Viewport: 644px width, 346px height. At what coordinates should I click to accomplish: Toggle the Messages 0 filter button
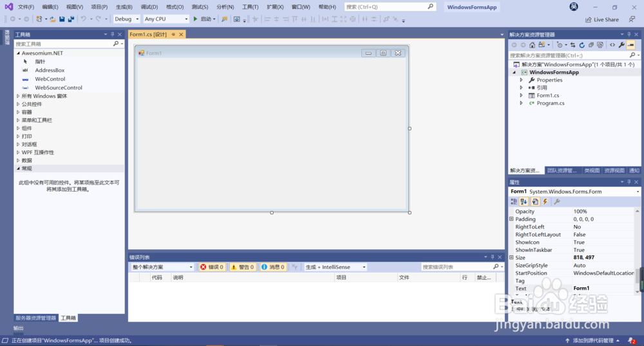click(x=273, y=267)
